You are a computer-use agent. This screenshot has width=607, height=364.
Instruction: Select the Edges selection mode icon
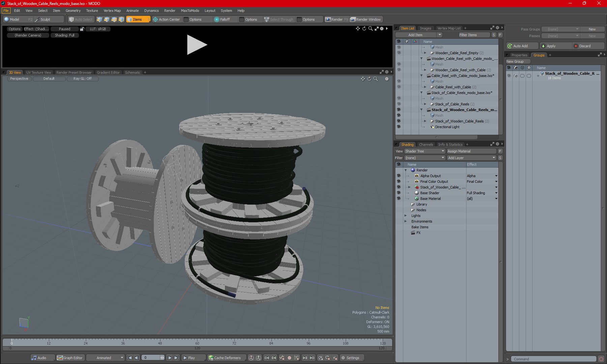(x=107, y=20)
